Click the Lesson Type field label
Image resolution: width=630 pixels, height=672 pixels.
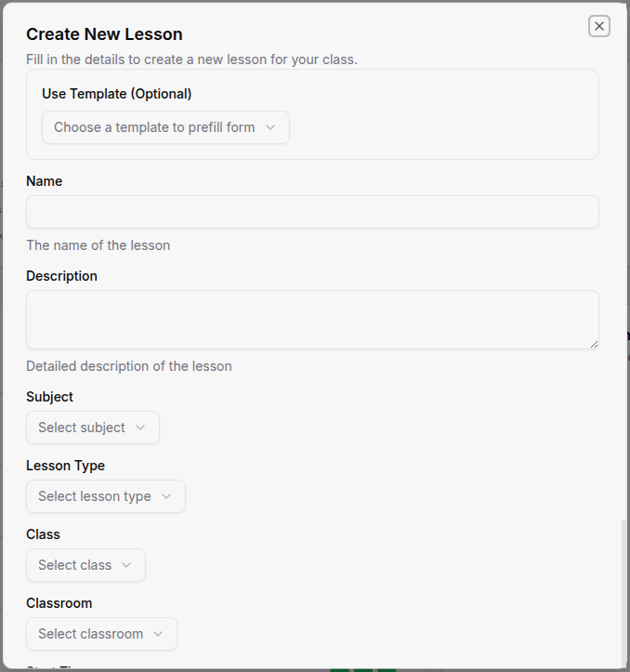(x=66, y=466)
